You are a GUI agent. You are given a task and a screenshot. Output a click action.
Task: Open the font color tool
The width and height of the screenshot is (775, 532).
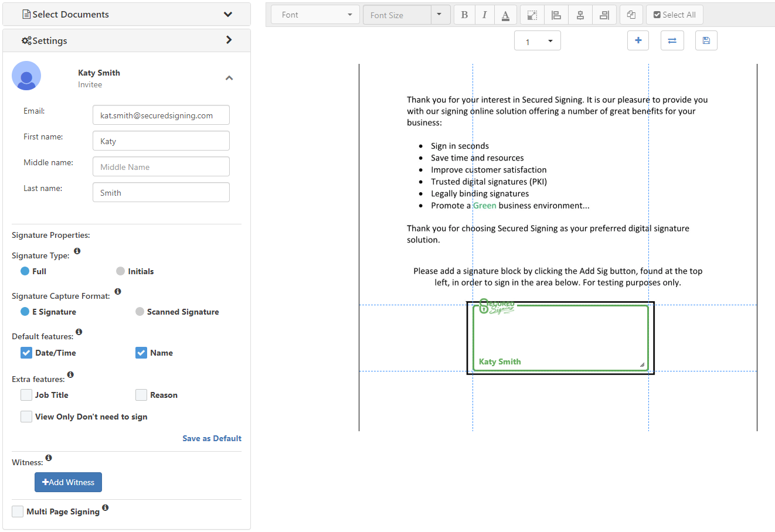pyautogui.click(x=505, y=15)
